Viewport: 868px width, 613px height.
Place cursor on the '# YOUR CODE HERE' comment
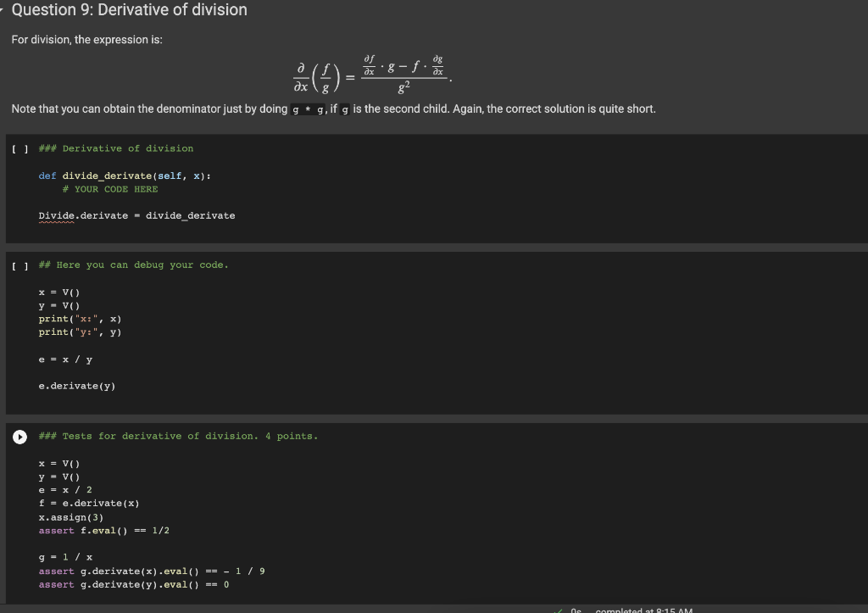(x=108, y=189)
